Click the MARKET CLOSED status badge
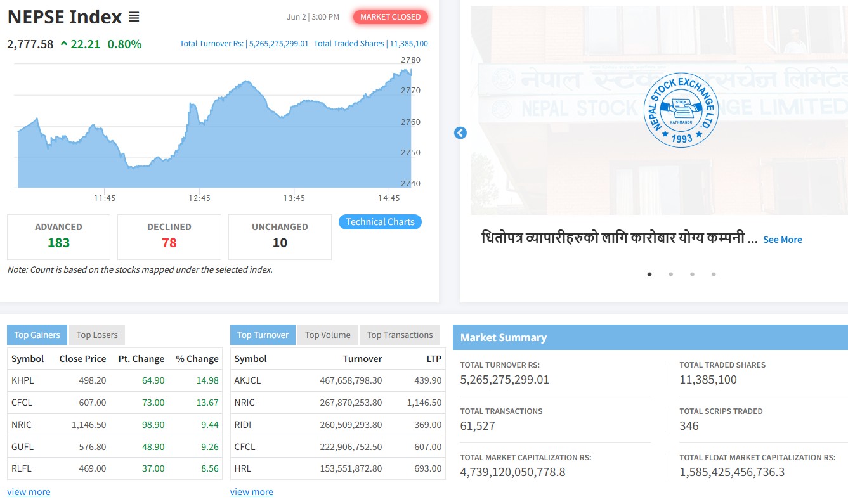This screenshot has width=848, height=504. pyautogui.click(x=391, y=17)
